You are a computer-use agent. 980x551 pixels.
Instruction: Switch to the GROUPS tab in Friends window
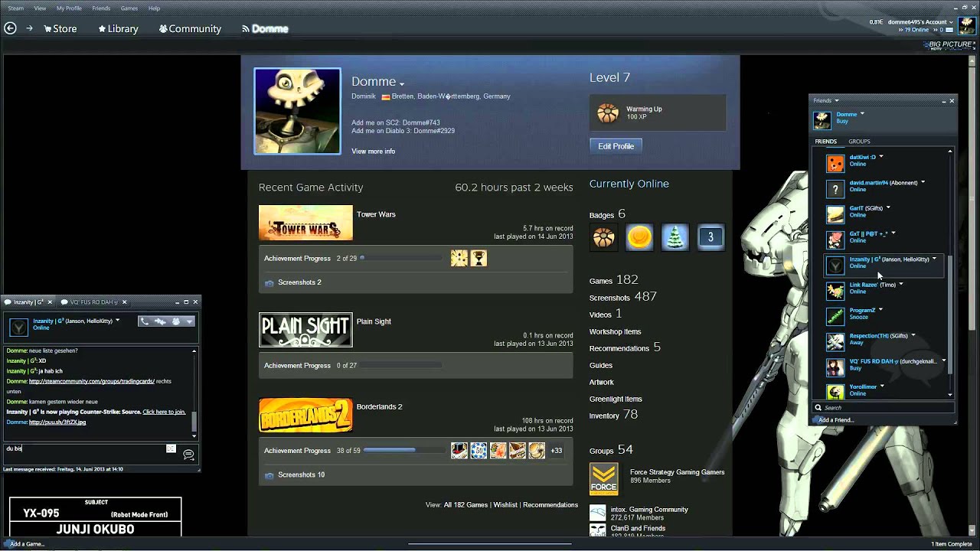859,142
